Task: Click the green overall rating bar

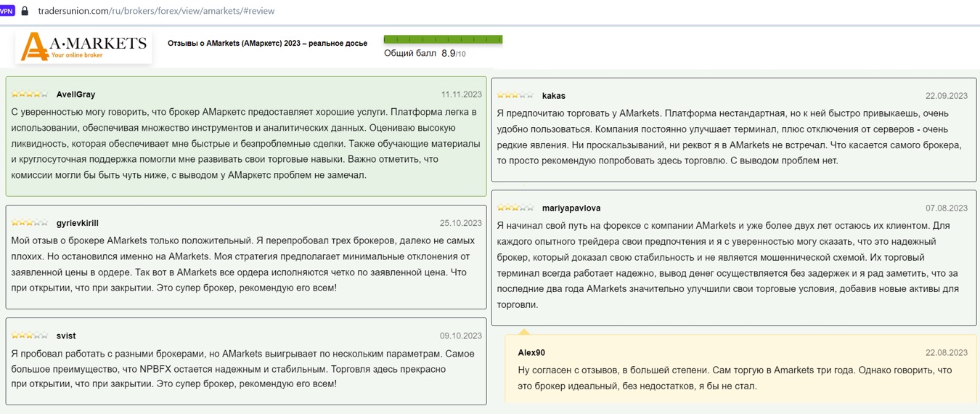Action: click(443, 39)
